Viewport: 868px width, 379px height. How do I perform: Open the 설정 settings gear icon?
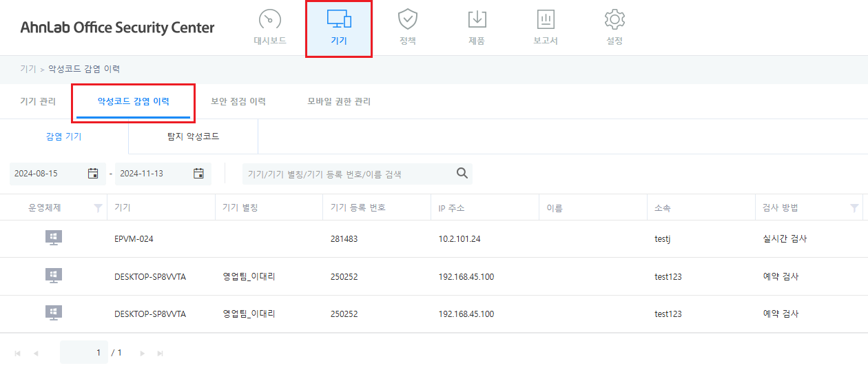point(614,19)
